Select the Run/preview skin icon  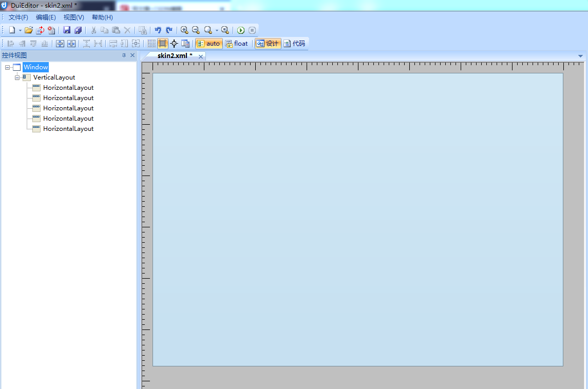coord(240,30)
